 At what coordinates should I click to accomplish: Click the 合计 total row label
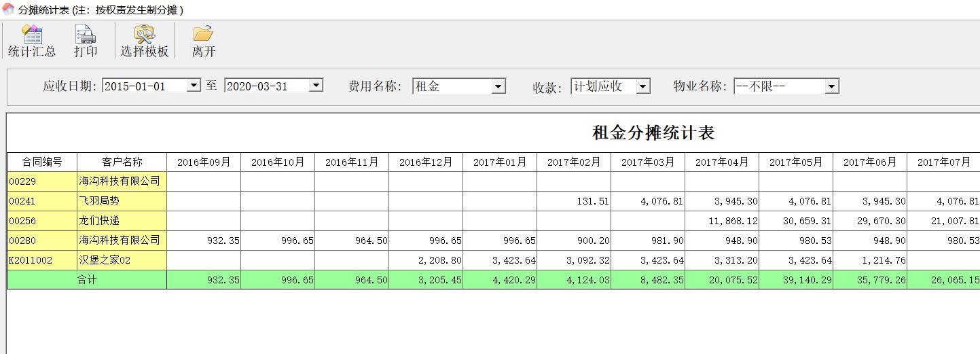(x=87, y=280)
